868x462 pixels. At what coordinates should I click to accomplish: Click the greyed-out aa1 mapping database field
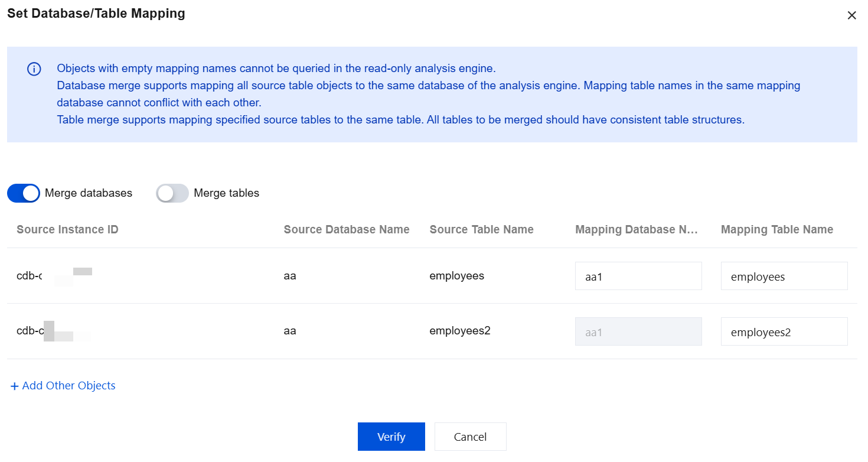pos(638,331)
